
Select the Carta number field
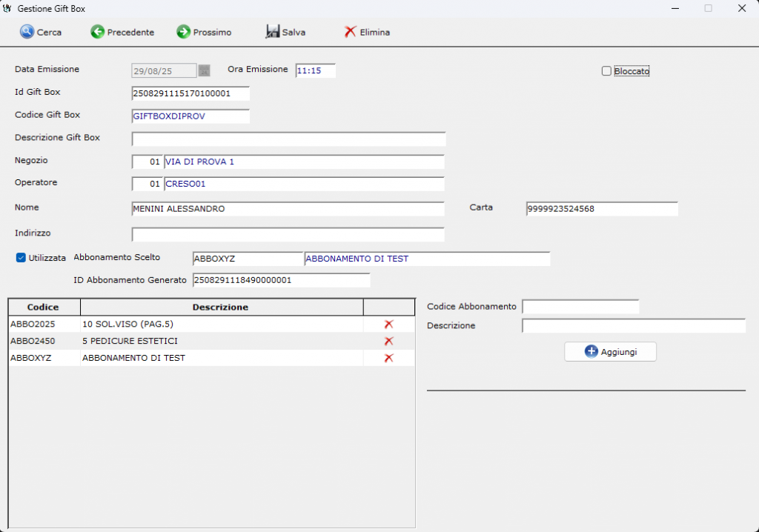[601, 209]
